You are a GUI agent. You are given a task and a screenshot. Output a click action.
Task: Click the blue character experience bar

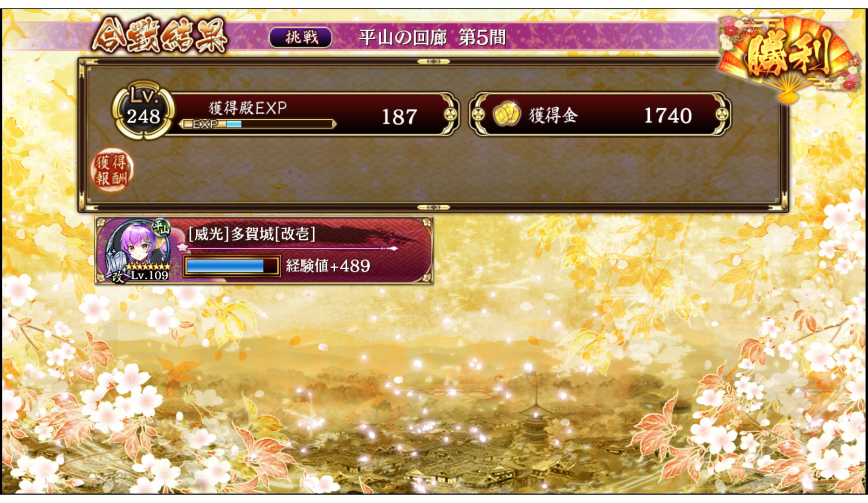(x=232, y=266)
